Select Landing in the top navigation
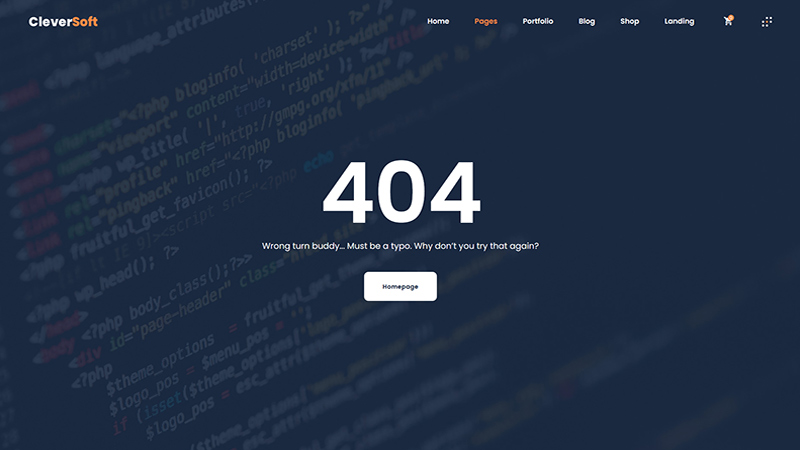The width and height of the screenshot is (800, 450). click(x=679, y=21)
